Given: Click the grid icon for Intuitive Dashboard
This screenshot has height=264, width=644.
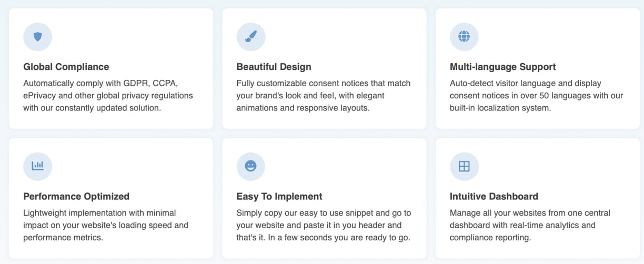Looking at the screenshot, I should 464,166.
